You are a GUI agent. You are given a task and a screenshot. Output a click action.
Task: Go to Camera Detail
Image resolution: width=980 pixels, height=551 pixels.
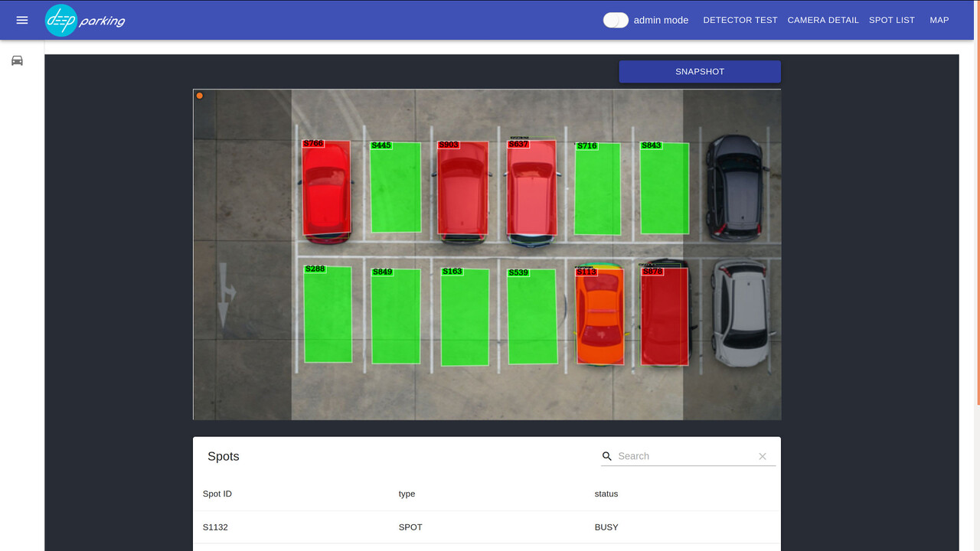click(823, 20)
